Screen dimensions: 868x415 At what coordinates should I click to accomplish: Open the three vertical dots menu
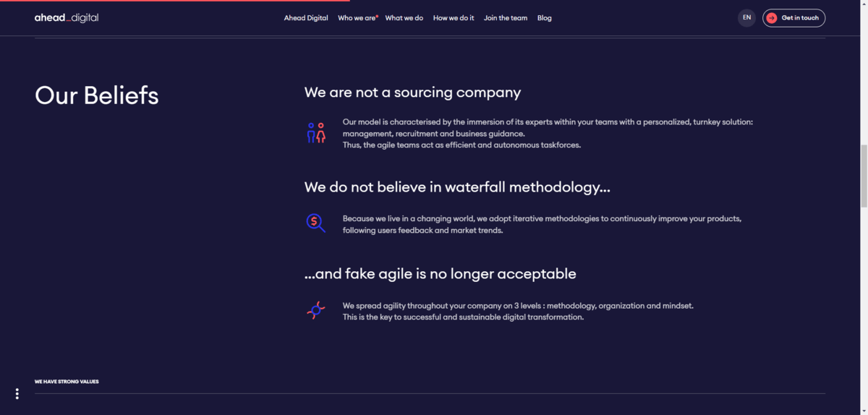[17, 394]
